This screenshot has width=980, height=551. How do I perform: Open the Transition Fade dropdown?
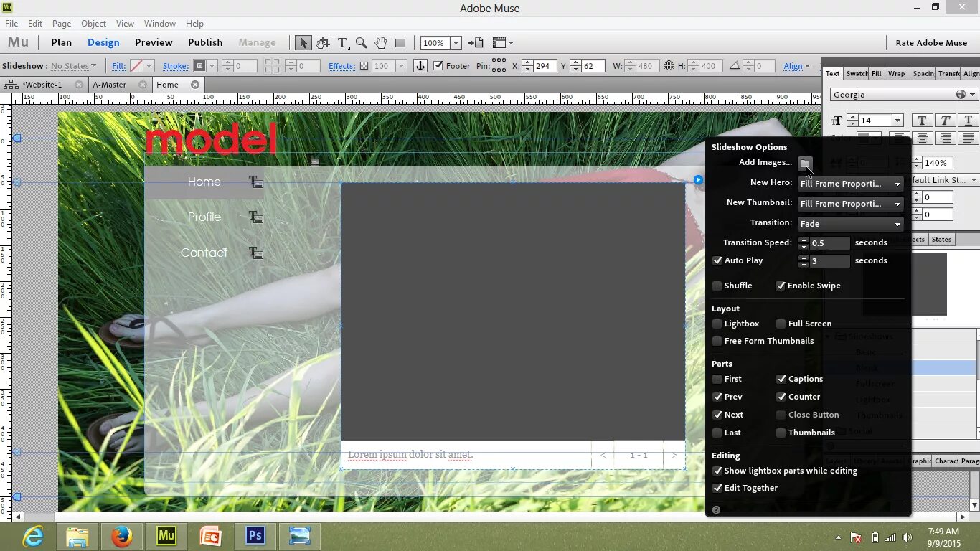point(851,224)
